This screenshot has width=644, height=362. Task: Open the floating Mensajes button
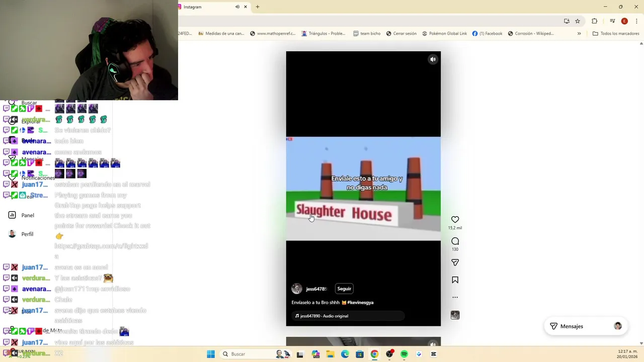point(586,326)
